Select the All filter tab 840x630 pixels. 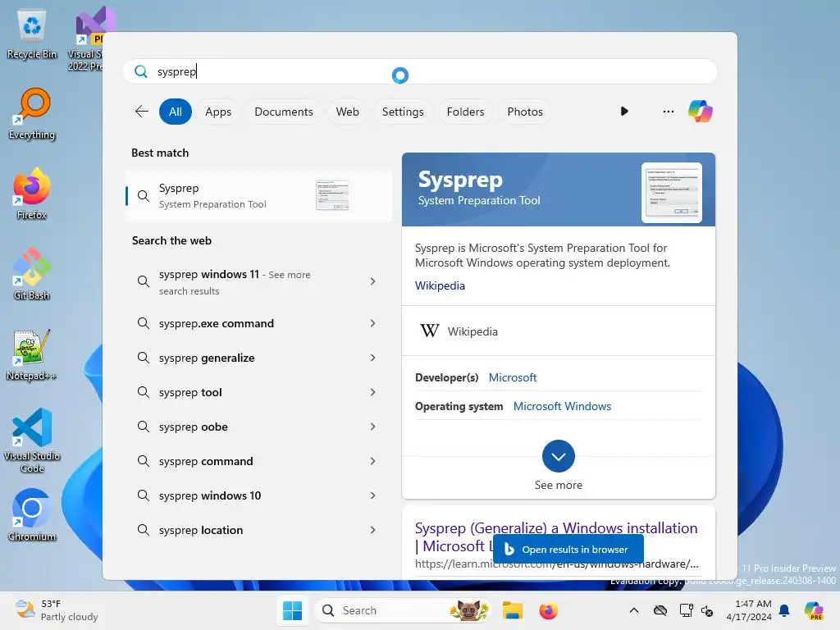pos(176,112)
